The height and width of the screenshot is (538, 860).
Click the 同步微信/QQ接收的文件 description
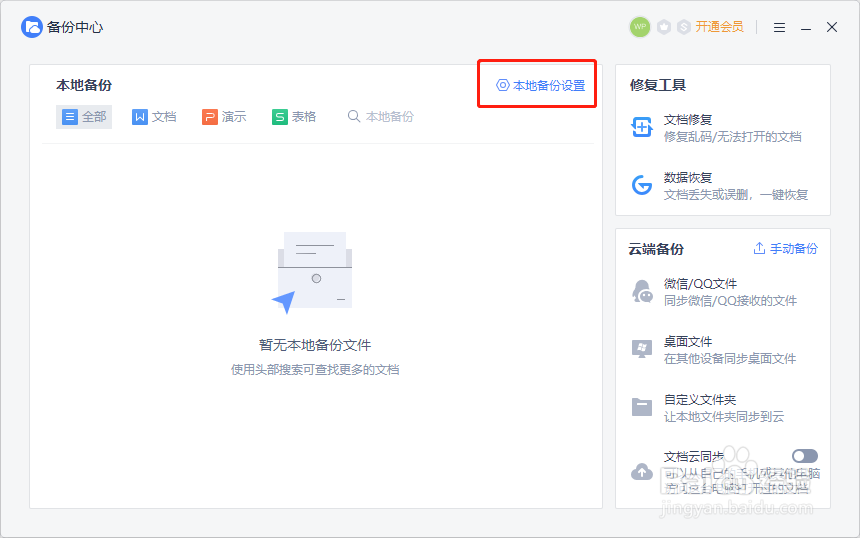point(730,301)
